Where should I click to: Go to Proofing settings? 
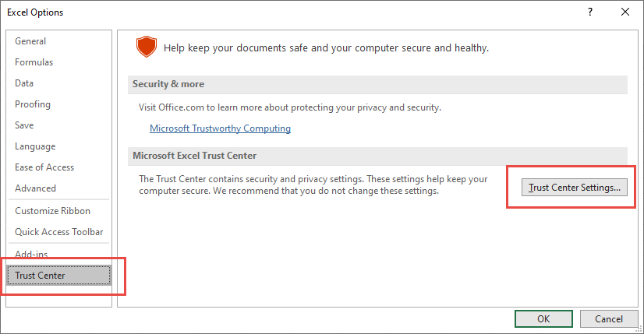(33, 104)
